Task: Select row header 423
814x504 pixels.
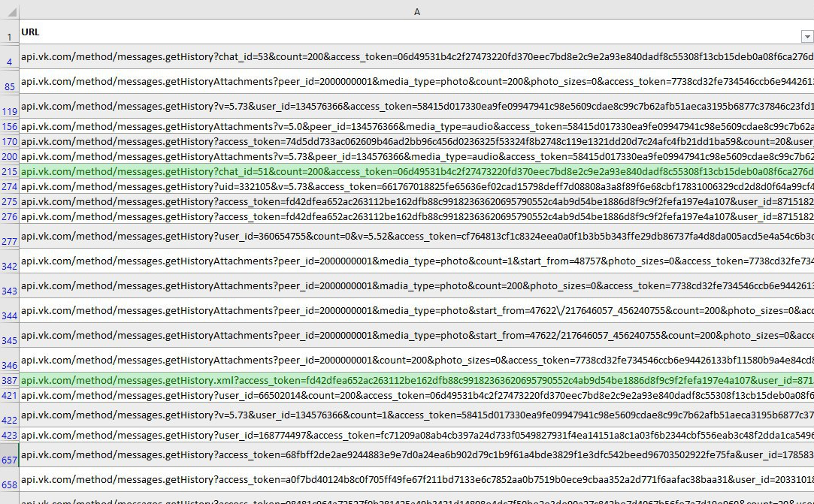Action: [9, 435]
